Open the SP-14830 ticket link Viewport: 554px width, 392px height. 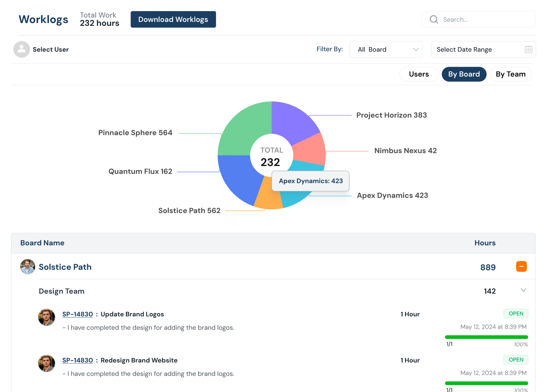pyautogui.click(x=78, y=314)
